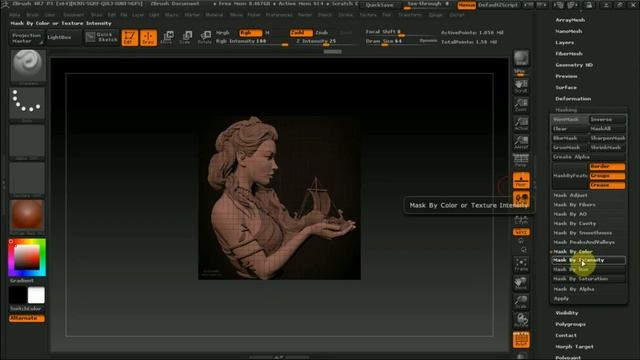Click the Frame icon

click(521, 264)
